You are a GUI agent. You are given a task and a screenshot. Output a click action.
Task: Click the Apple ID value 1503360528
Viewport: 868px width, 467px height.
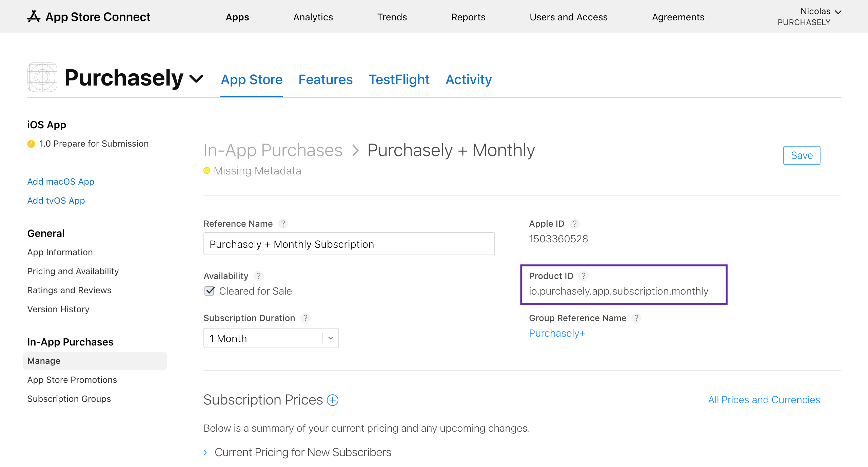coord(558,239)
